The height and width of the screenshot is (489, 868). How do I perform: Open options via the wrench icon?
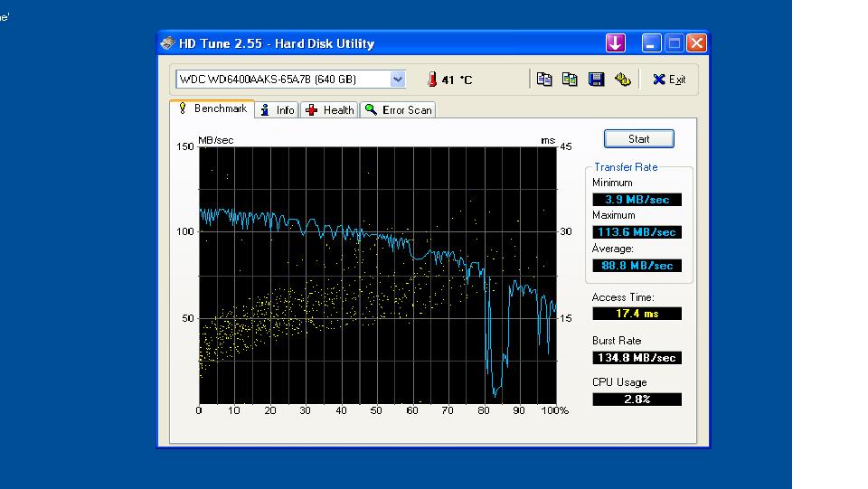pyautogui.click(x=623, y=80)
